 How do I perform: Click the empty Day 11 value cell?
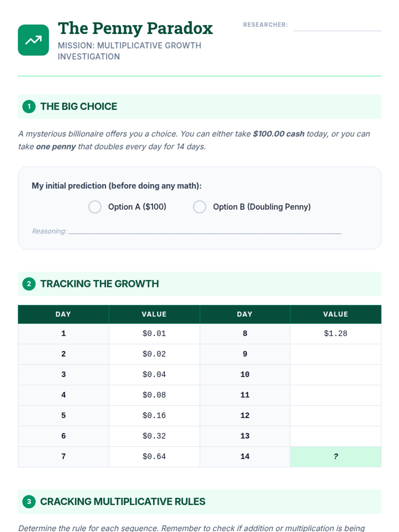(335, 395)
